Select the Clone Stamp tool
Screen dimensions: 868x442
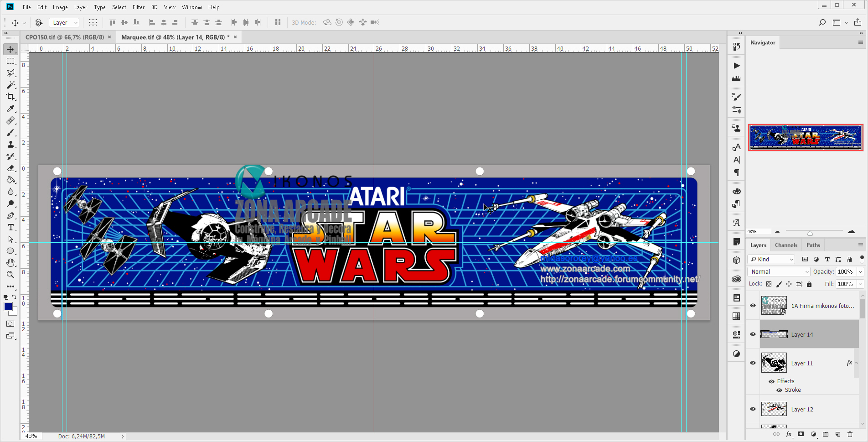11,144
